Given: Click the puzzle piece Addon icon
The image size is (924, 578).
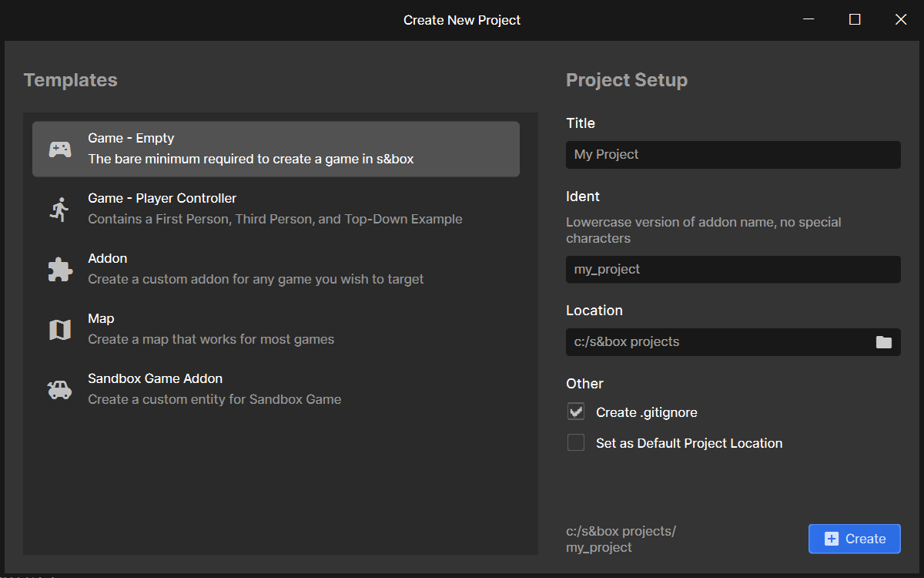Looking at the screenshot, I should coord(60,270).
